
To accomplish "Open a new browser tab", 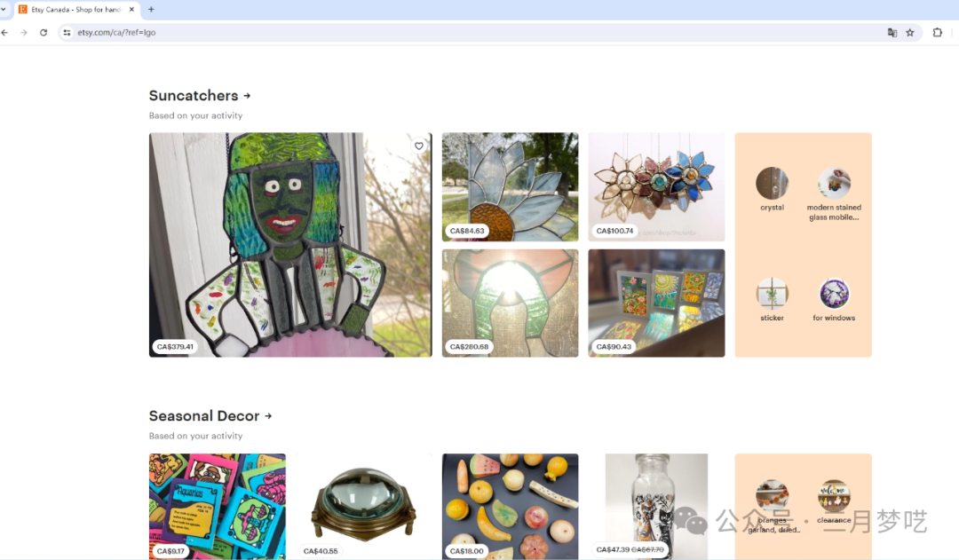I will [x=151, y=9].
